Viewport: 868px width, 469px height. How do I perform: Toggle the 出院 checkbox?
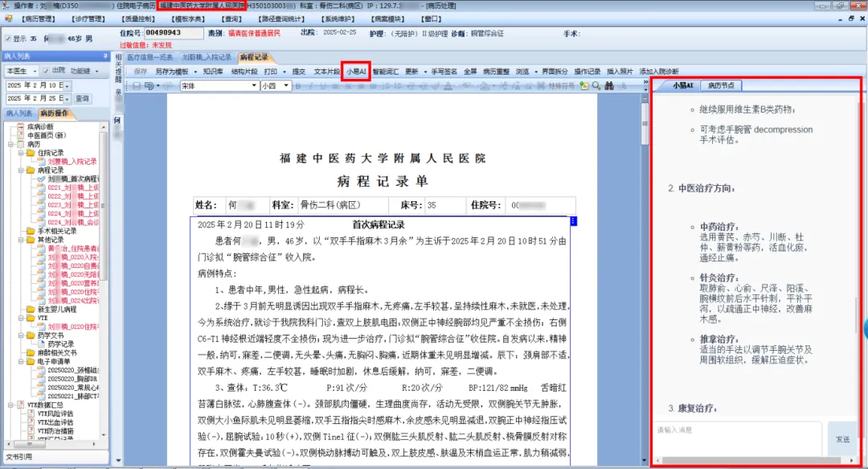pyautogui.click(x=45, y=71)
